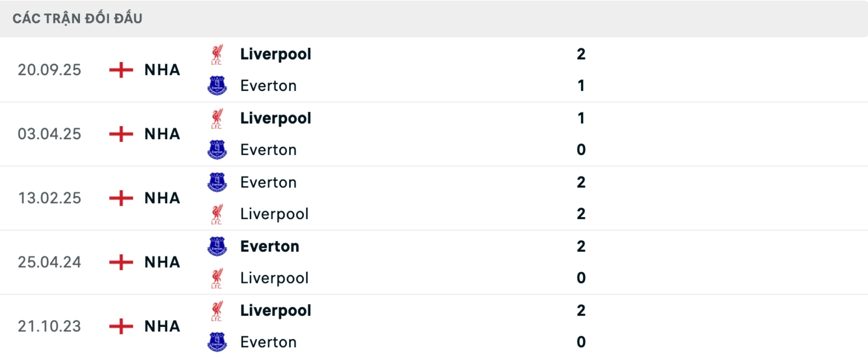The height and width of the screenshot is (358, 868).
Task: Click the England flag beside 20.09.25
Action: (121, 70)
